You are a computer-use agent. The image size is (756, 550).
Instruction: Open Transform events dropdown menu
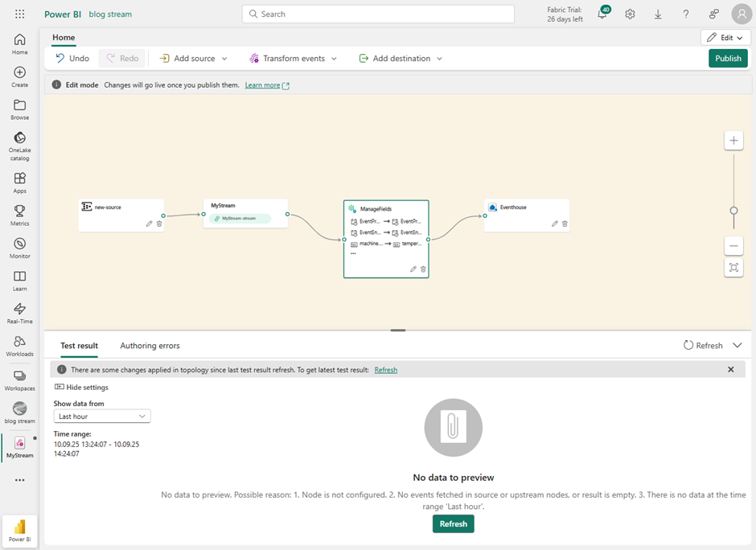[294, 59]
